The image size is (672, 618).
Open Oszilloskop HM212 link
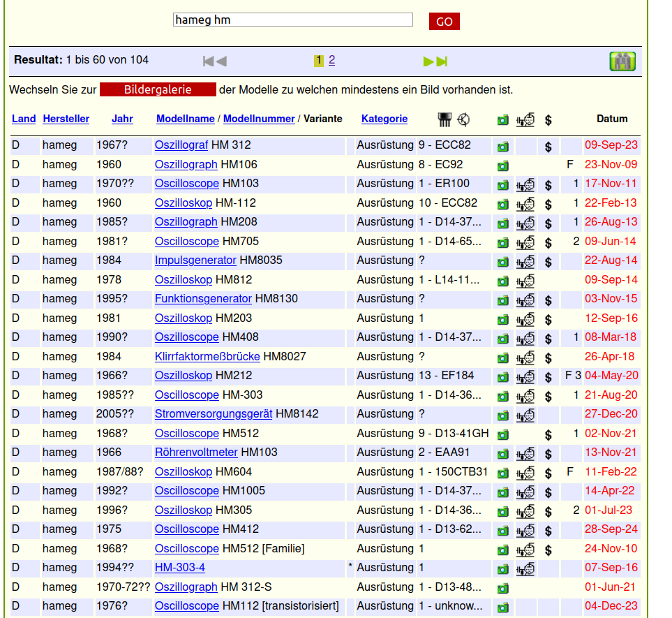coord(184,375)
